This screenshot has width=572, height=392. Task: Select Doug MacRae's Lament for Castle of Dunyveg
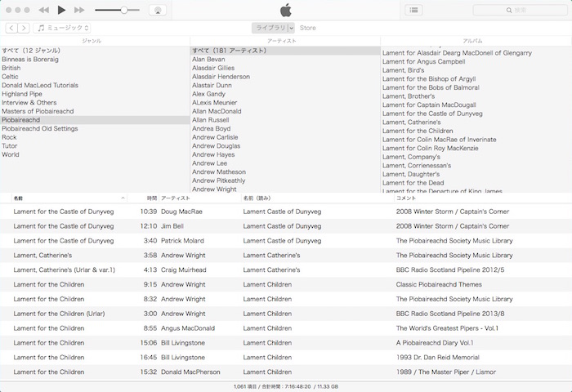63,212
